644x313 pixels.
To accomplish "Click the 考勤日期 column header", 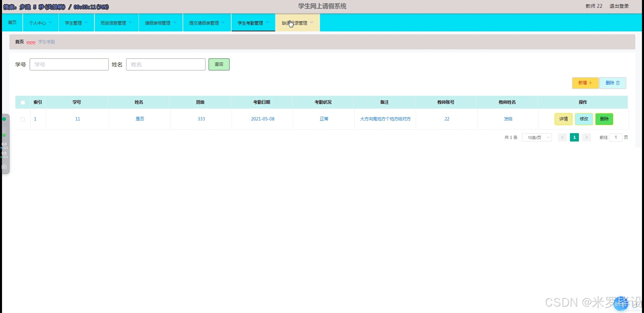I will tap(262, 102).
